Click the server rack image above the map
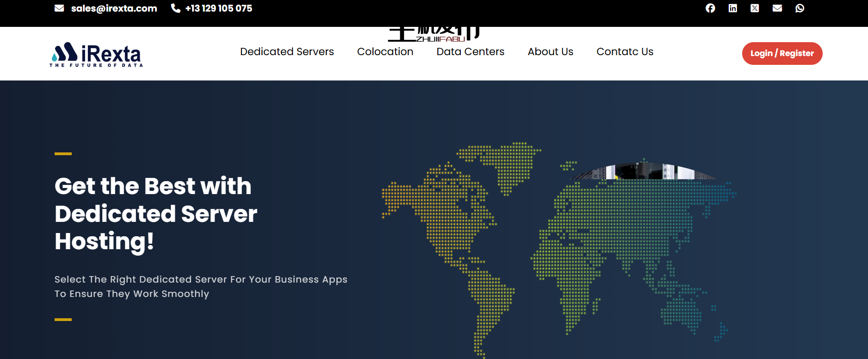 [x=643, y=172]
